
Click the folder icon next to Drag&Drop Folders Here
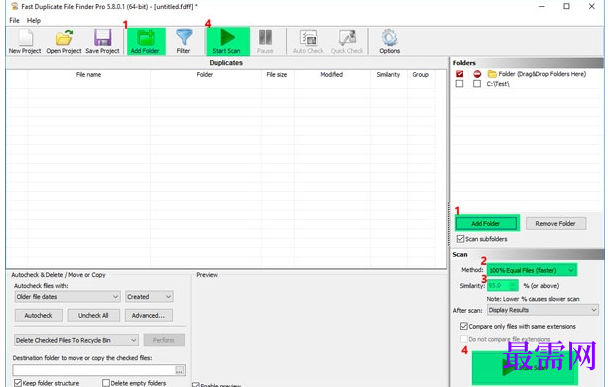tap(492, 74)
